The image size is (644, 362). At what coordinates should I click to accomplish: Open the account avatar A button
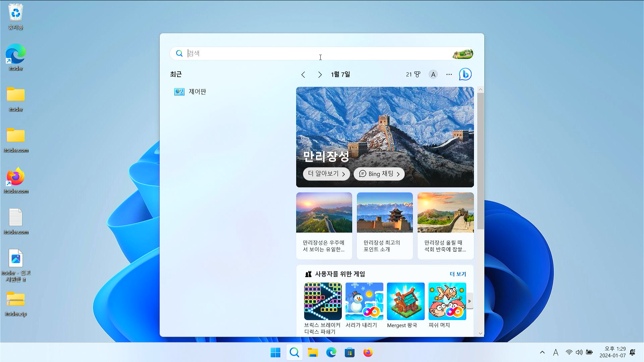pos(433,74)
